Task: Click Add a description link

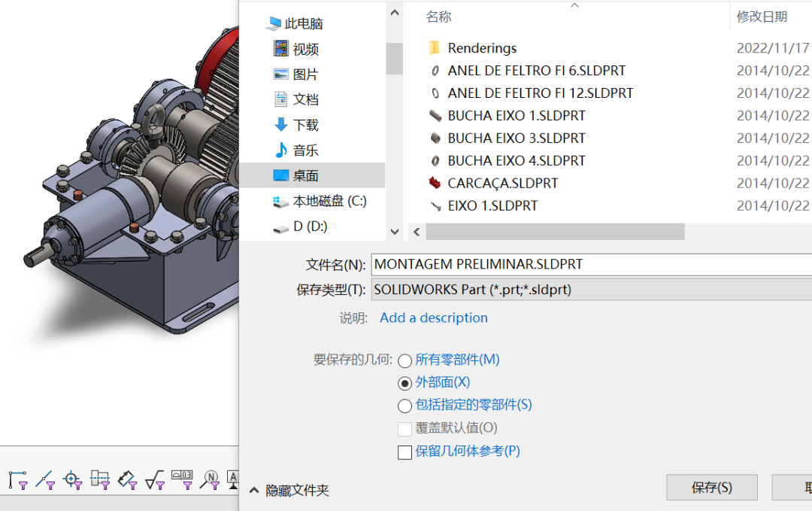Action: [434, 318]
